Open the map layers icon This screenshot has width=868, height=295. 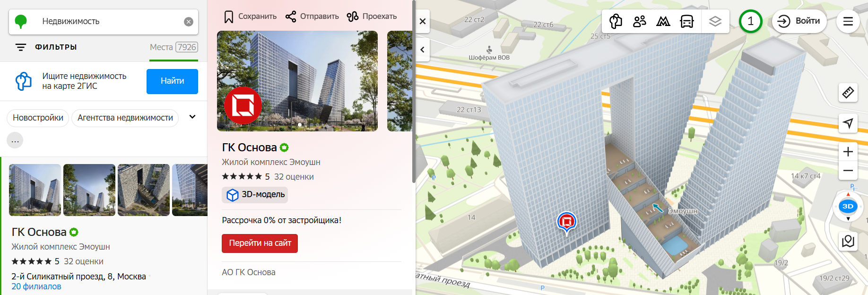pyautogui.click(x=715, y=21)
